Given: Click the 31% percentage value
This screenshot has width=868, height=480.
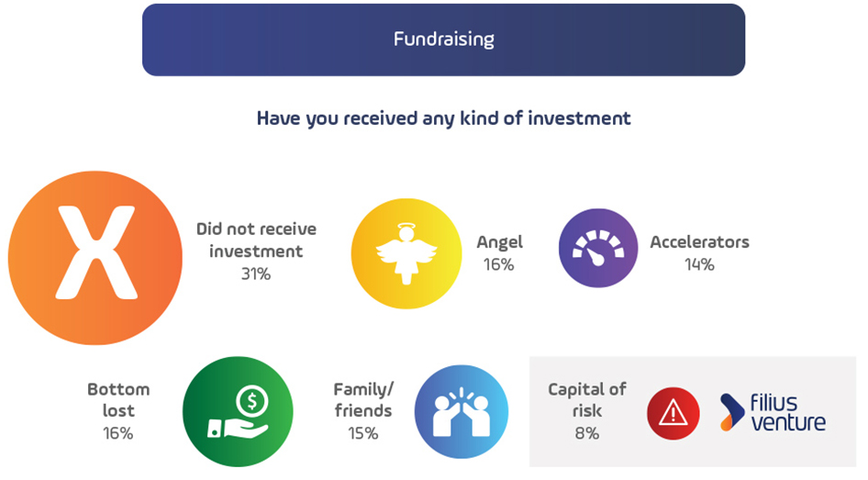Looking at the screenshot, I should click(256, 273).
